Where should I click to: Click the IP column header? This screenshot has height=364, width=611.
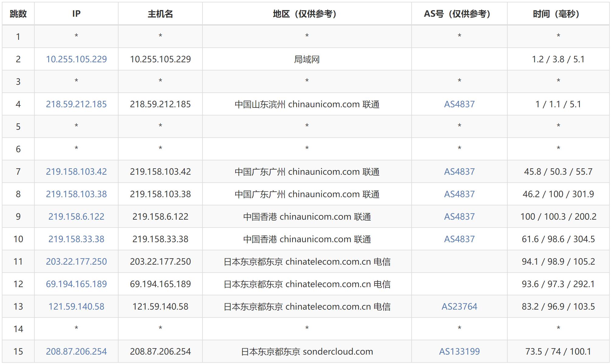[76, 14]
